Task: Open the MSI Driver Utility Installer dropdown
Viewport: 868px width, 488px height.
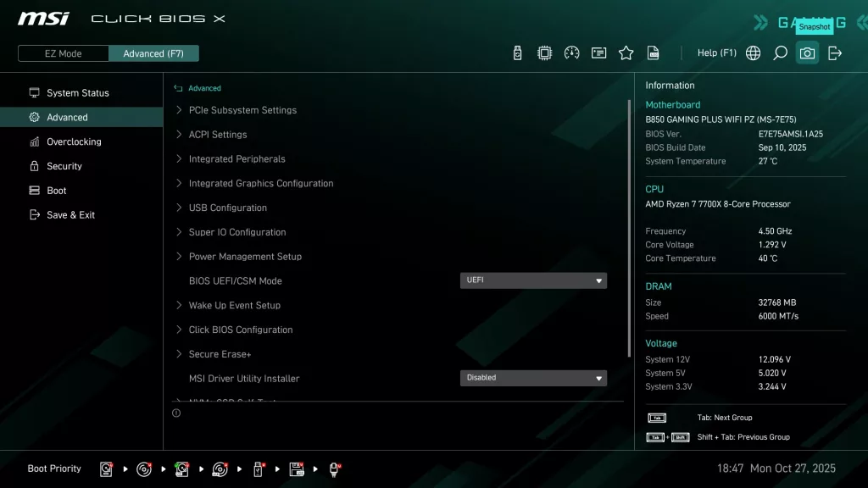Action: click(533, 378)
